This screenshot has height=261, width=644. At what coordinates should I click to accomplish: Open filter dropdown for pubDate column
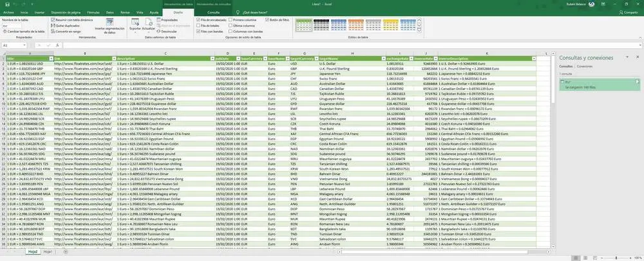238,59
